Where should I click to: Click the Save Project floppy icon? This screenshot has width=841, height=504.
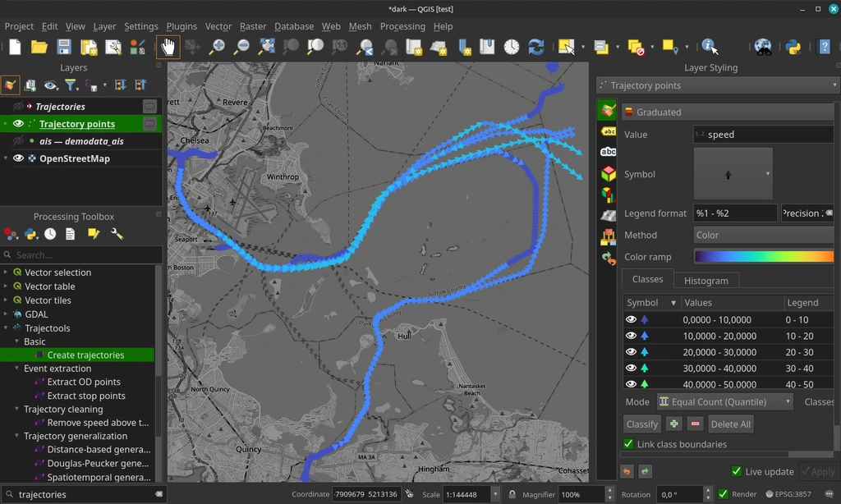pyautogui.click(x=64, y=47)
